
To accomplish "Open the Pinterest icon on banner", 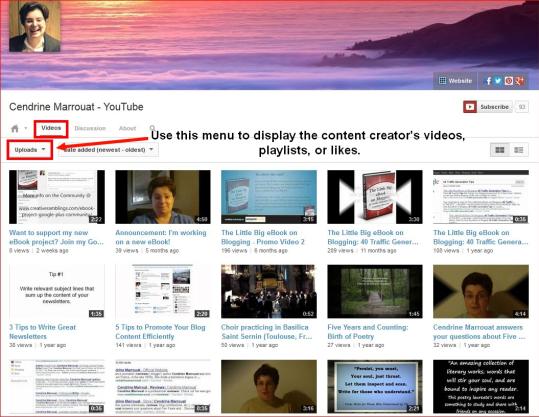I will 509,81.
